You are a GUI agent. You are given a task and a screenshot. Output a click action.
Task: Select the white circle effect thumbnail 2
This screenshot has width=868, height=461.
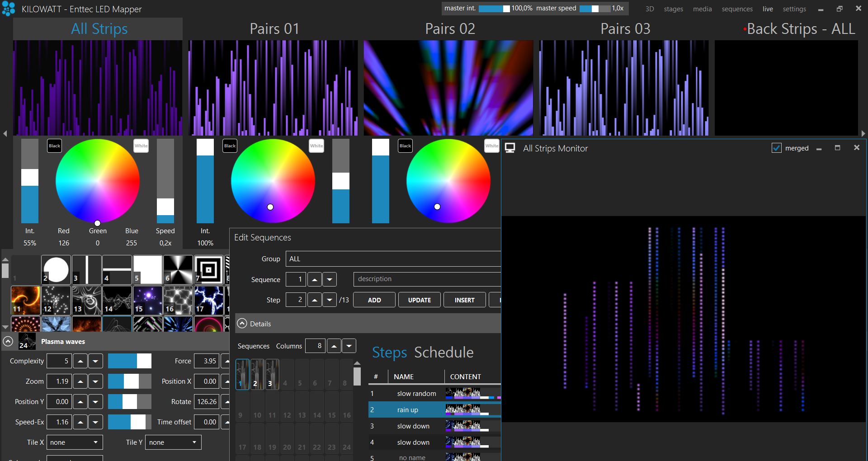pos(56,270)
